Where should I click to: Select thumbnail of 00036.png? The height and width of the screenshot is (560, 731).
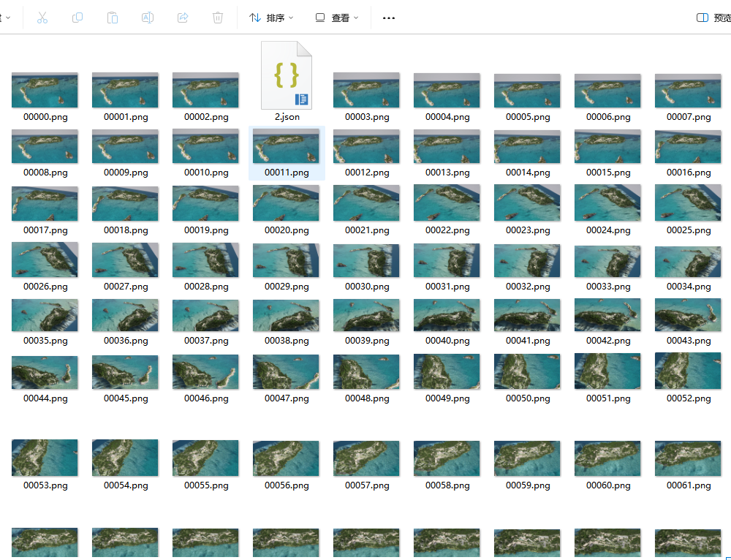click(x=125, y=316)
